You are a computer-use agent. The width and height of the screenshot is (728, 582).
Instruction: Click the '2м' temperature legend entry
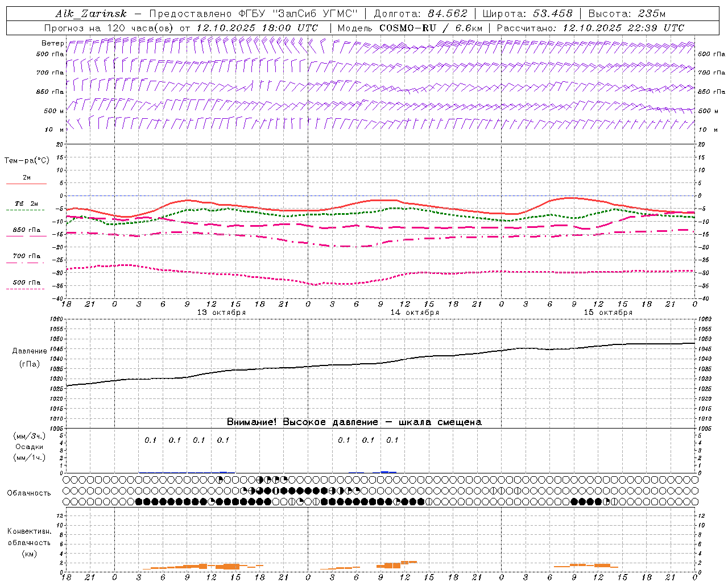point(27,178)
